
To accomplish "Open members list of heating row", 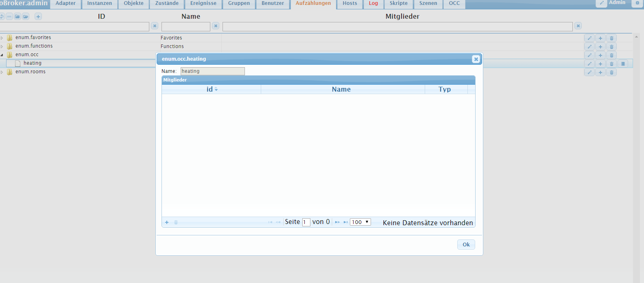I will 623,64.
